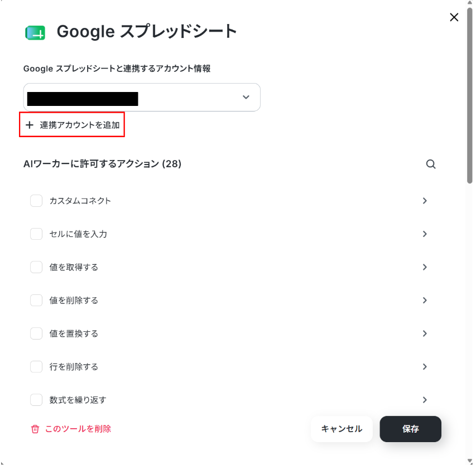
Task: Check the カスタムコネクト checkbox
Action: pyautogui.click(x=36, y=201)
